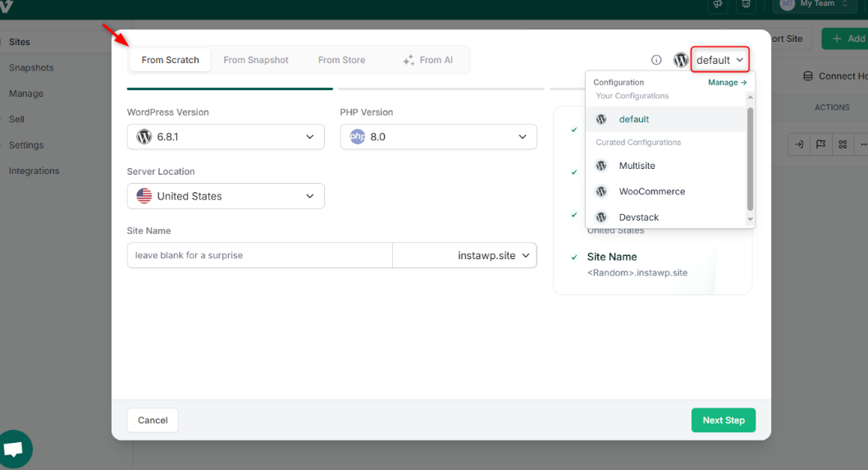Open PHP Version 8.0 dropdown
Image resolution: width=868 pixels, height=470 pixels.
pyautogui.click(x=438, y=137)
